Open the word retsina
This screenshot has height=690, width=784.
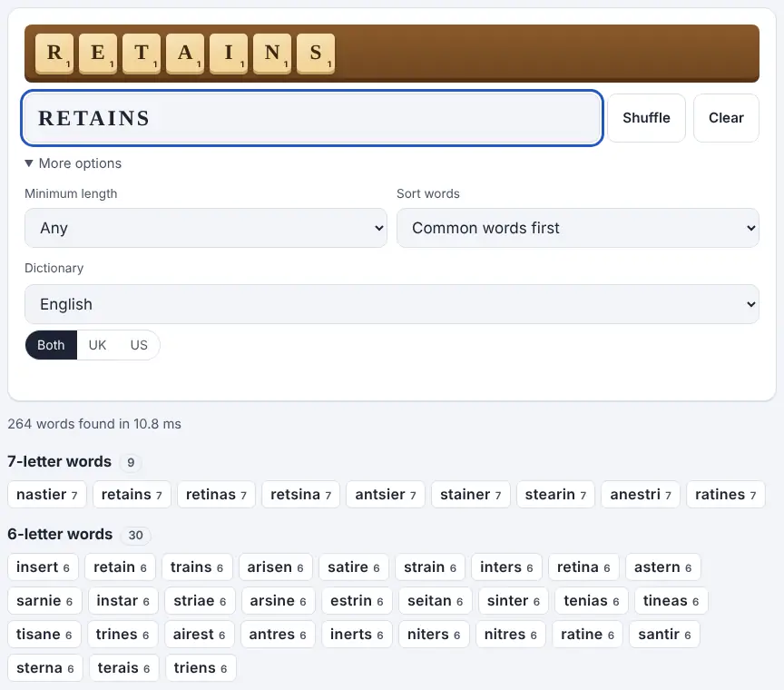[300, 495]
